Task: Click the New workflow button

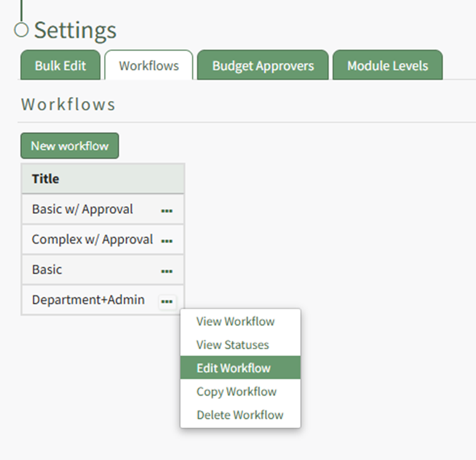Action: [x=69, y=146]
